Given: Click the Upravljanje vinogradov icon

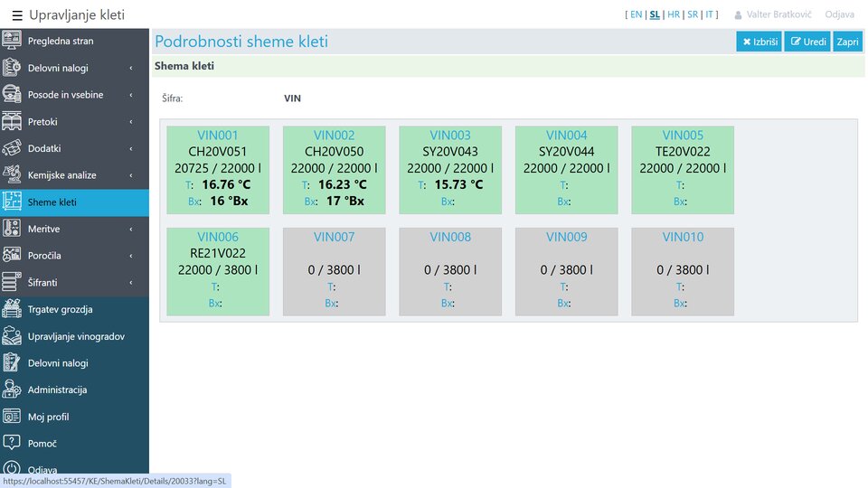Looking at the screenshot, I should coord(12,336).
